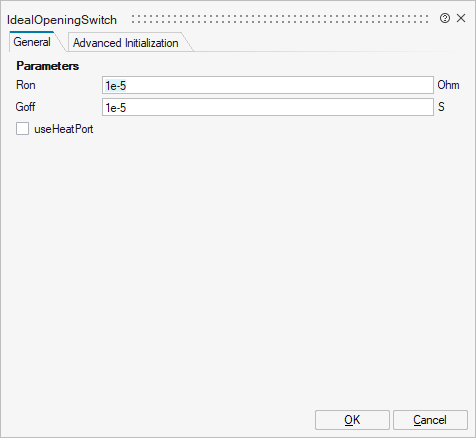
Task: Click the S unit beside Goff
Action: click(x=441, y=107)
